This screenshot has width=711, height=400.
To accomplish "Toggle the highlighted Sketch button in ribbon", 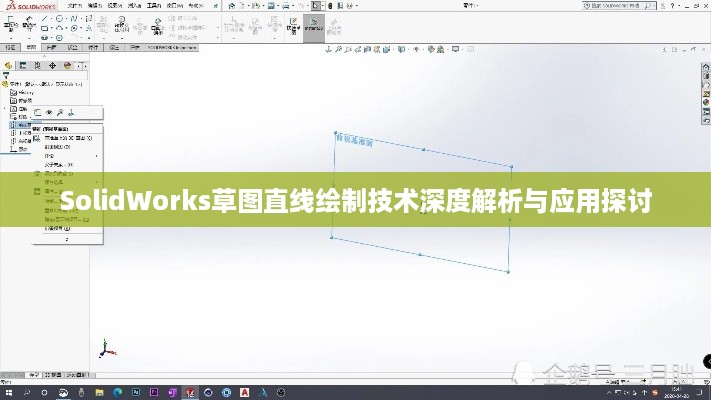I will click(313, 27).
